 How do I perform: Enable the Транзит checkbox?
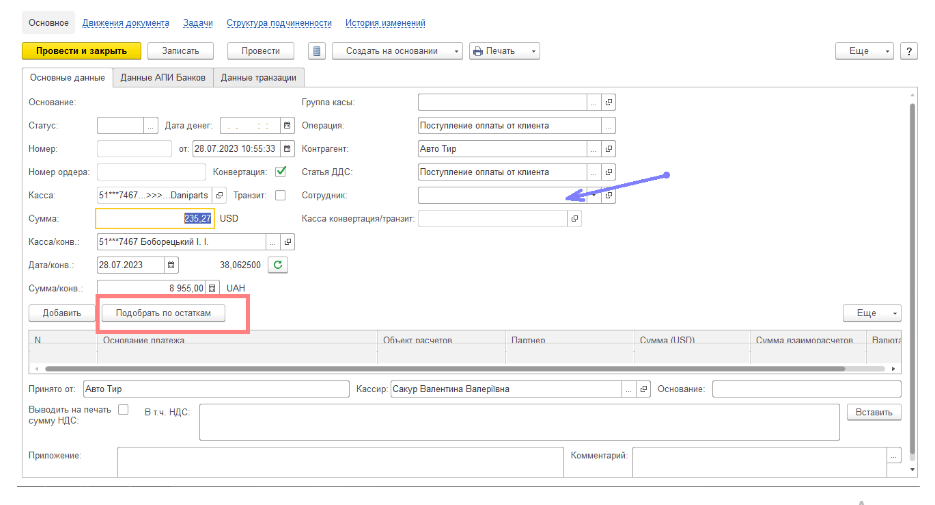[281, 195]
